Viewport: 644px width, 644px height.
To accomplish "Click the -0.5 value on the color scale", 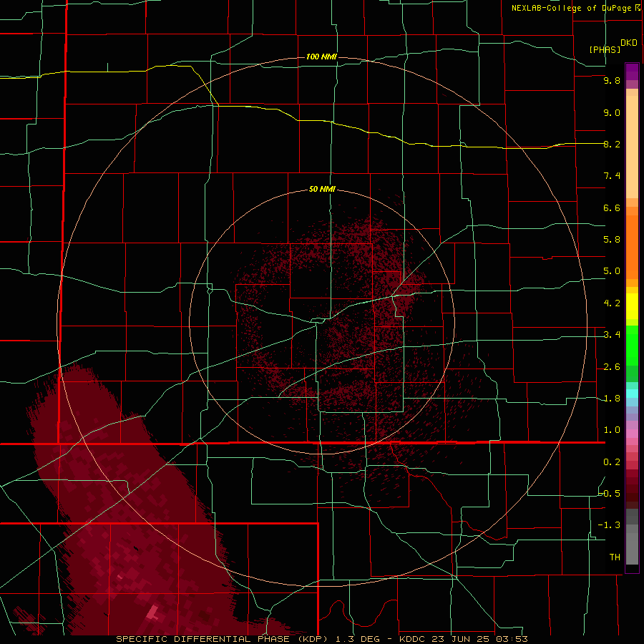I will [609, 494].
